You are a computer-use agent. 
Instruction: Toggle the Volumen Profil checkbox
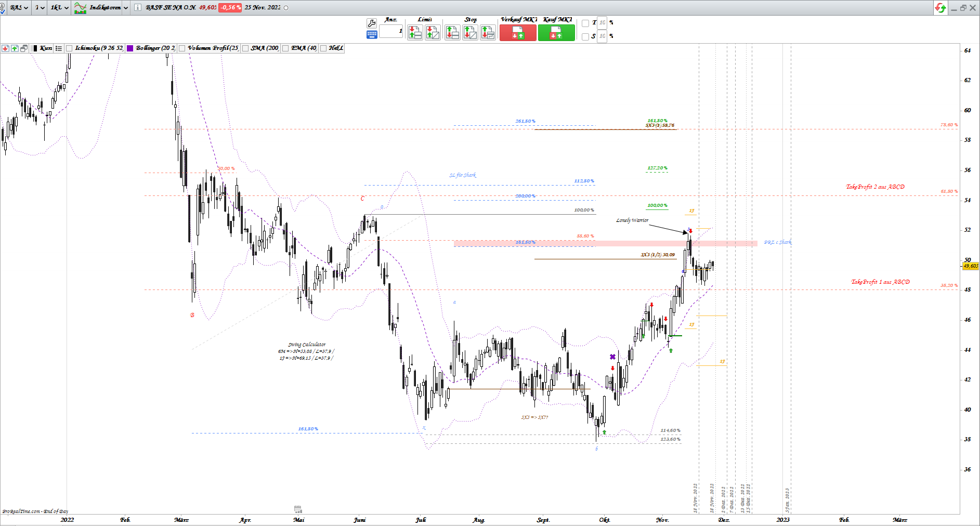click(182, 48)
